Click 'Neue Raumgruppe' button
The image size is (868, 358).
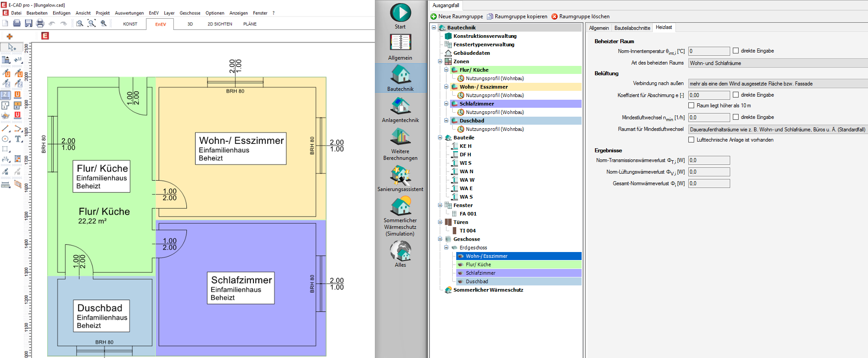click(457, 16)
